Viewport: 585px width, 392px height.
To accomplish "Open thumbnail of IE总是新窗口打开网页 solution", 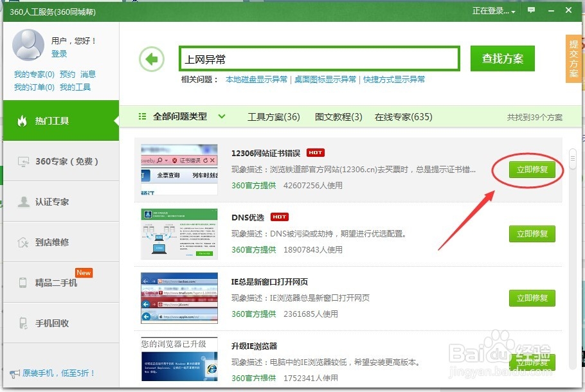I will (x=179, y=298).
